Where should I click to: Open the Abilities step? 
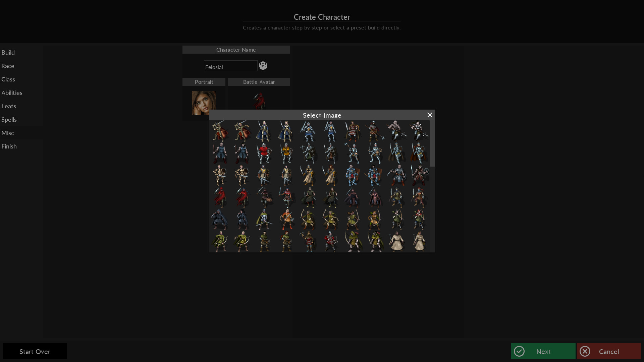tap(12, 93)
